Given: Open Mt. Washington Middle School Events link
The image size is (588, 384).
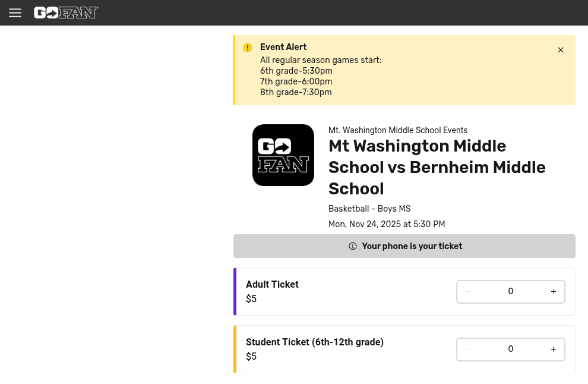Looking at the screenshot, I should pos(398,130).
